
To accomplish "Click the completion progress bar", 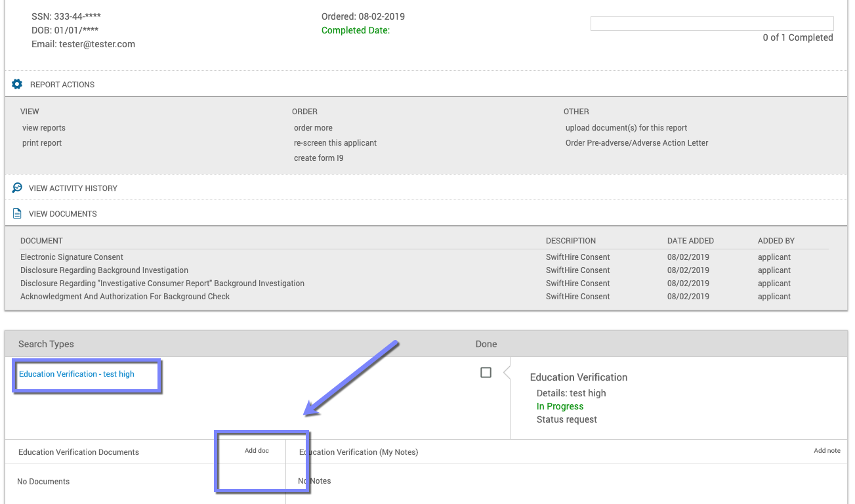I will tap(712, 24).
